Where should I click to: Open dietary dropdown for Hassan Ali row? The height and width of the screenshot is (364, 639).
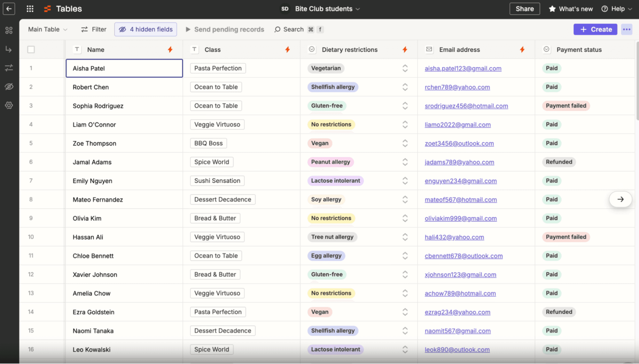pos(405,237)
